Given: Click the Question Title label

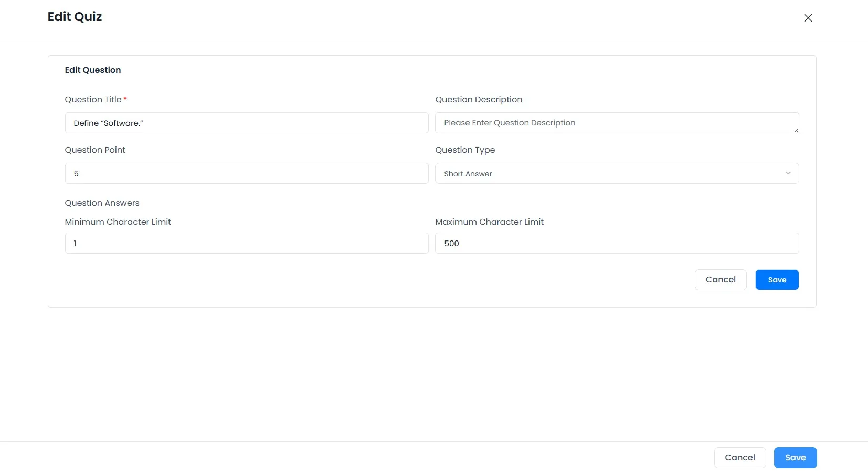Looking at the screenshot, I should (x=93, y=100).
